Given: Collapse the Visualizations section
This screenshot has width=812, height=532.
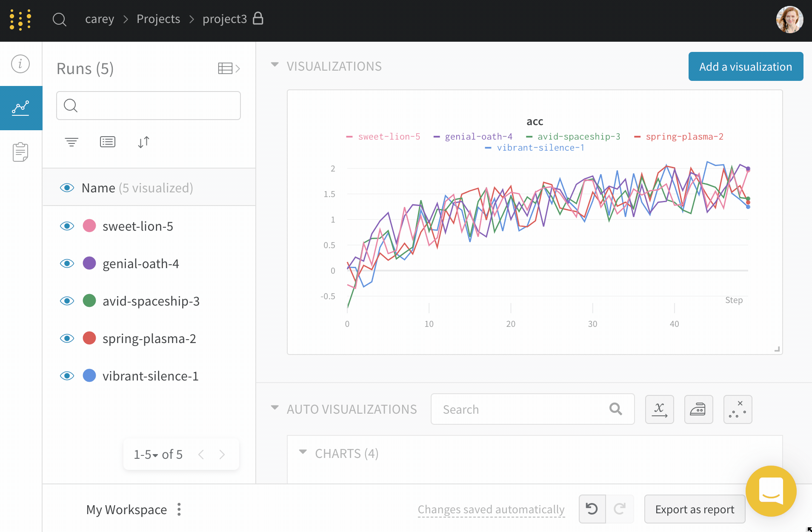Looking at the screenshot, I should 275,65.
